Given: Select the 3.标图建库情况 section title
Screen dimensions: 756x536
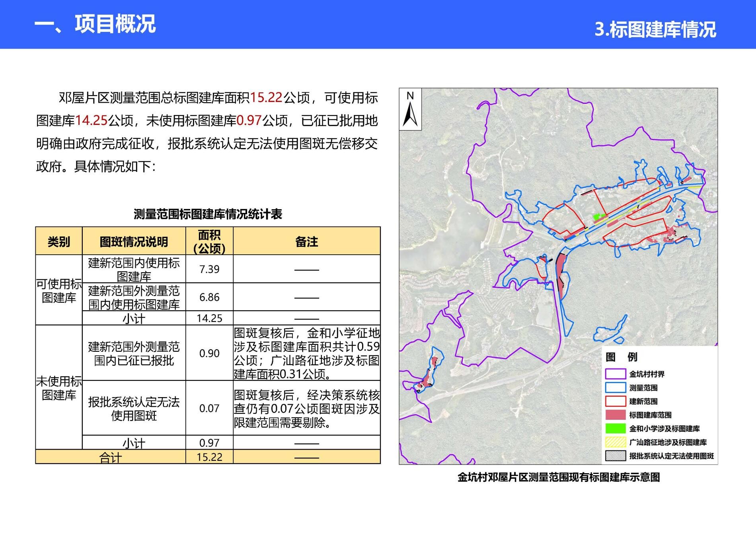Looking at the screenshot, I should 655,29.
